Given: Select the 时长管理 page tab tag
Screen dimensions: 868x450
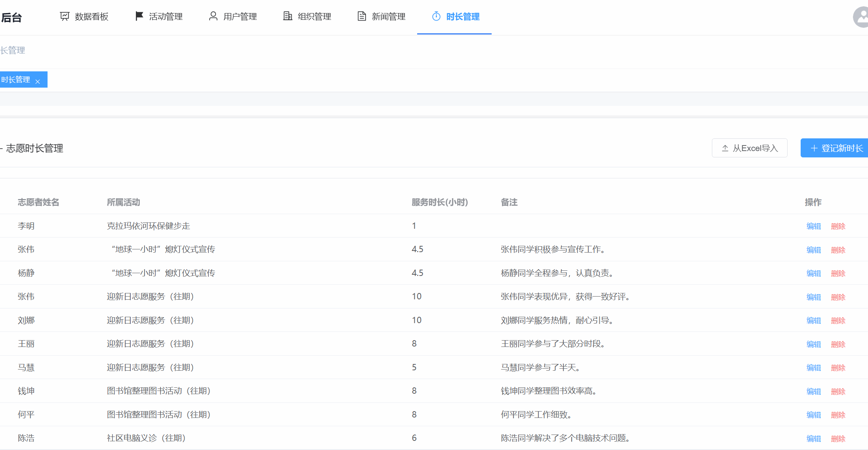Looking at the screenshot, I should click(x=16, y=80).
